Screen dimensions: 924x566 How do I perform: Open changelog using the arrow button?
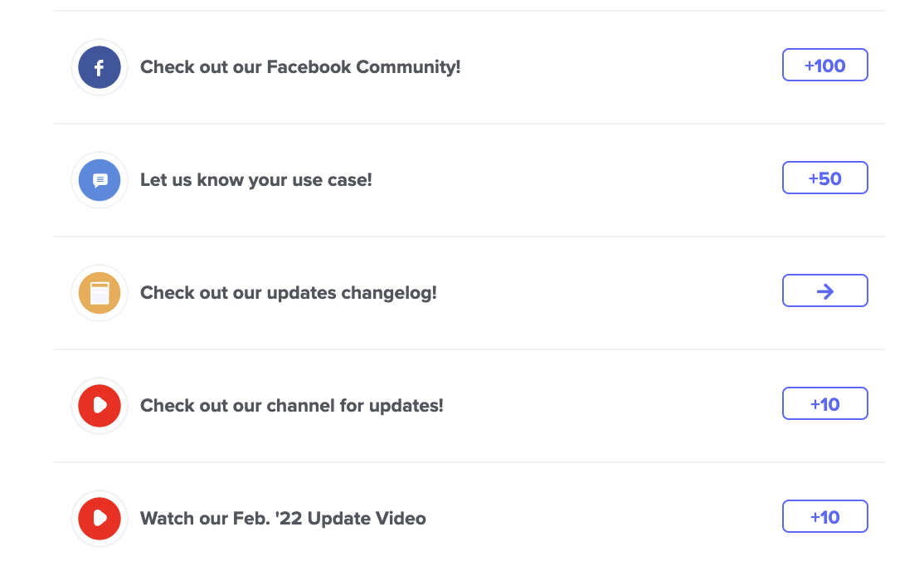click(825, 290)
